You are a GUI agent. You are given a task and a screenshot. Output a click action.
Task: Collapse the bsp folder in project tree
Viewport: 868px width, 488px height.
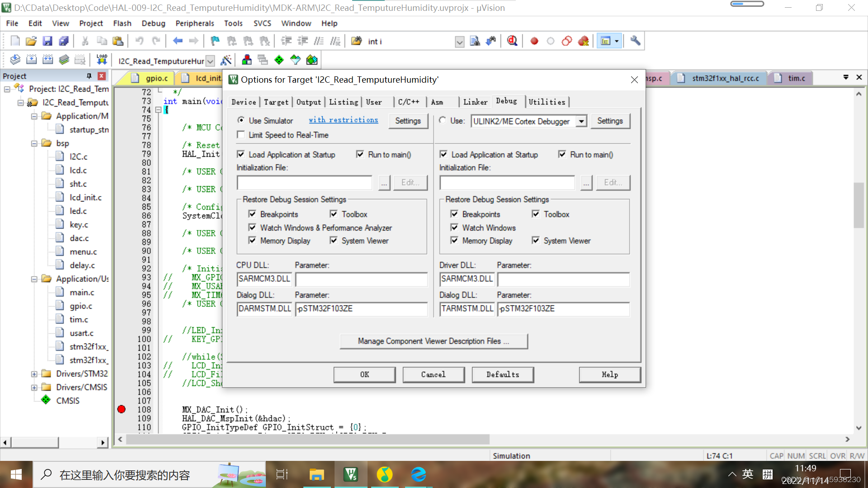coord(34,143)
